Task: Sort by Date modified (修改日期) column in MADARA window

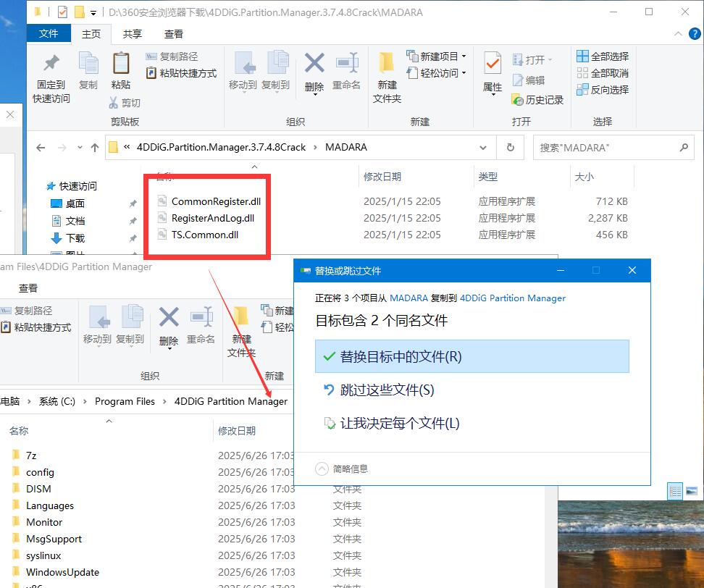Action: 382,177
